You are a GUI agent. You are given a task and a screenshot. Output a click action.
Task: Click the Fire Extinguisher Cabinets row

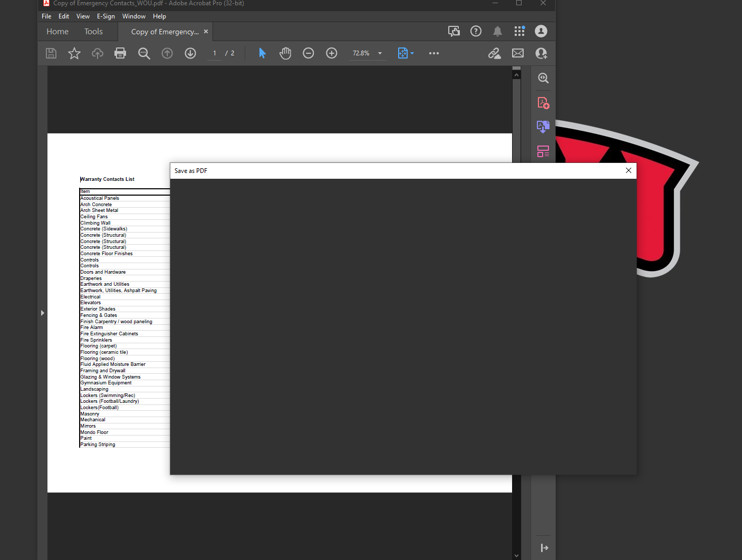point(124,334)
